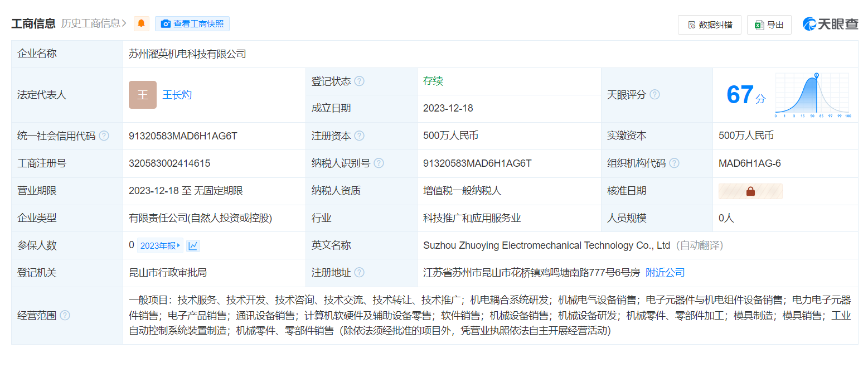Screen dimensions: 868x372
Task: Click help icon next to 注册资本
Action: 359,136
